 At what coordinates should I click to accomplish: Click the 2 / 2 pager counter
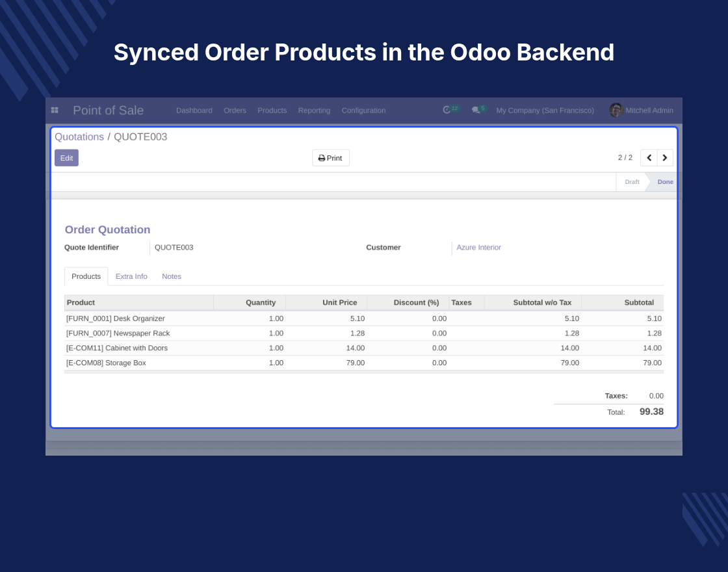coord(625,158)
